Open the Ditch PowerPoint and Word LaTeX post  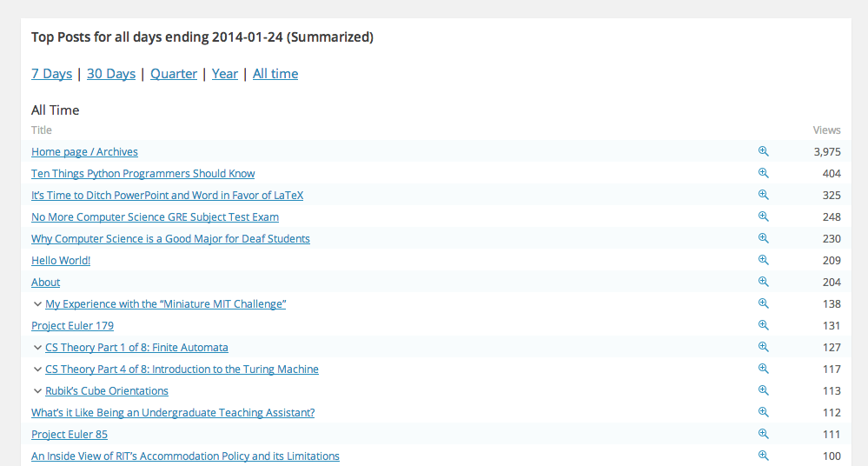(167, 195)
